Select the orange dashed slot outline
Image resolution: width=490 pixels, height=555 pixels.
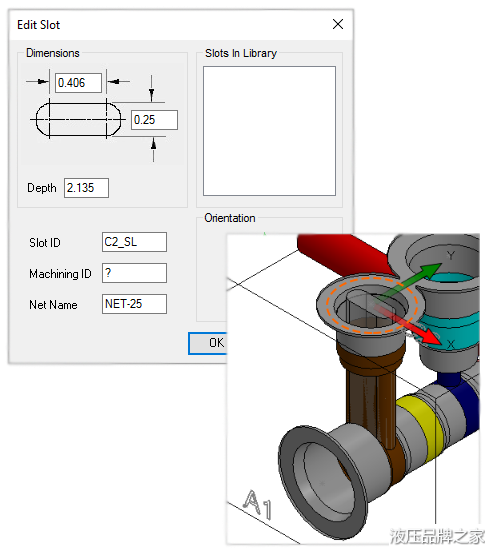click(x=372, y=305)
